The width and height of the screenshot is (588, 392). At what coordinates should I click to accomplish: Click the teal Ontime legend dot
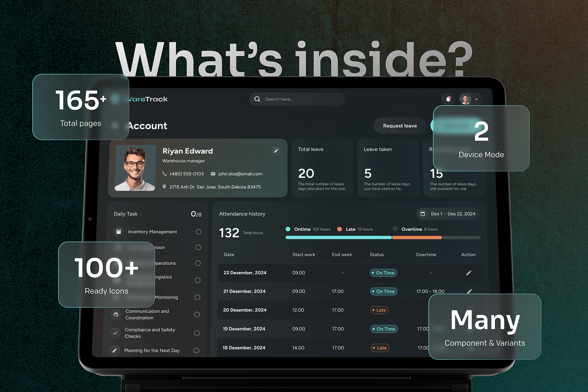(x=288, y=229)
